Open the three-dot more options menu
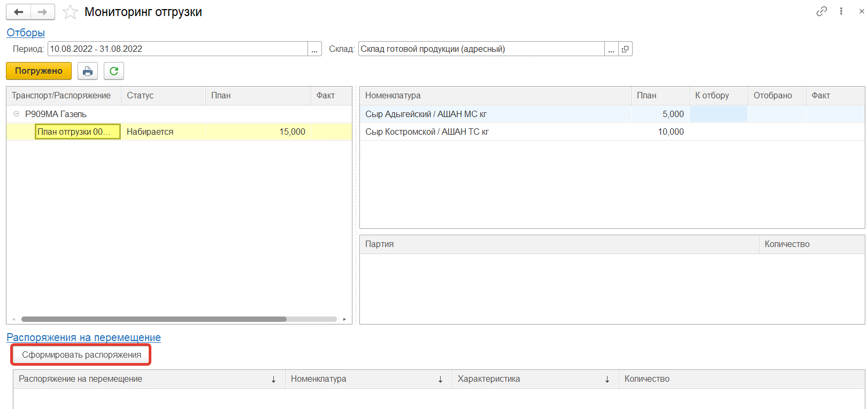 point(841,11)
